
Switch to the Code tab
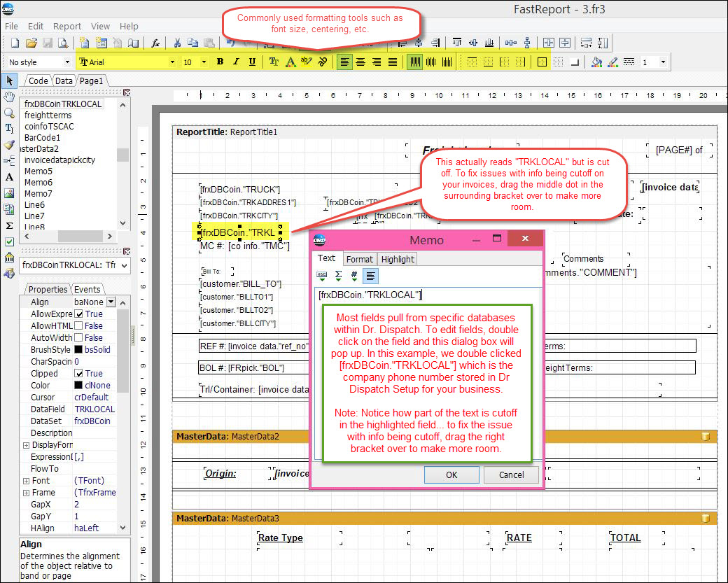pyautogui.click(x=38, y=80)
